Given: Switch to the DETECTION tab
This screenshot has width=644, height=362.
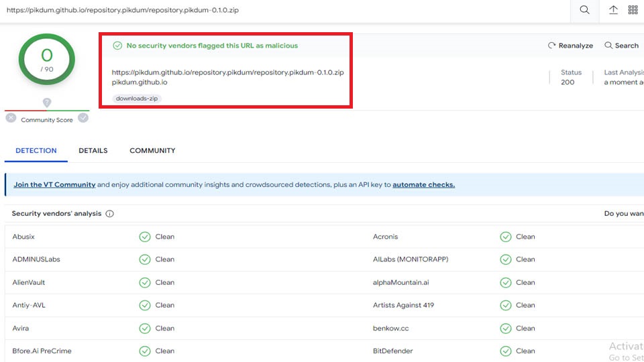Looking at the screenshot, I should pos(36,151).
